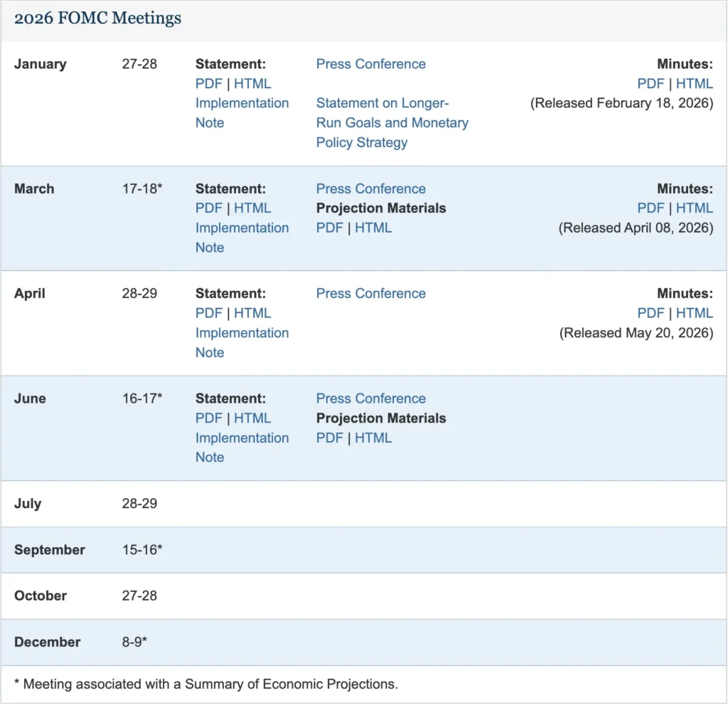Select the March month label

34,189
